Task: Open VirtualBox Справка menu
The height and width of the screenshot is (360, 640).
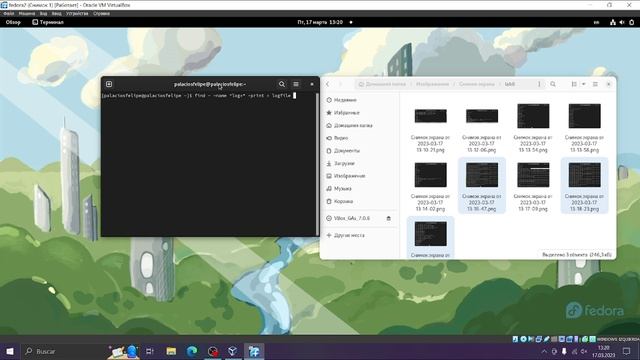Action: tap(101, 13)
